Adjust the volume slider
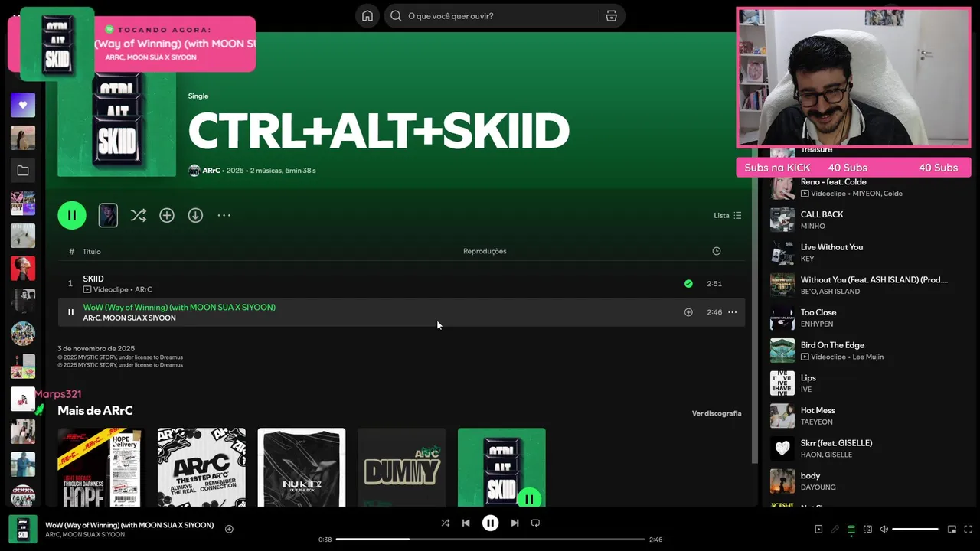This screenshot has width=980, height=551. click(915, 529)
